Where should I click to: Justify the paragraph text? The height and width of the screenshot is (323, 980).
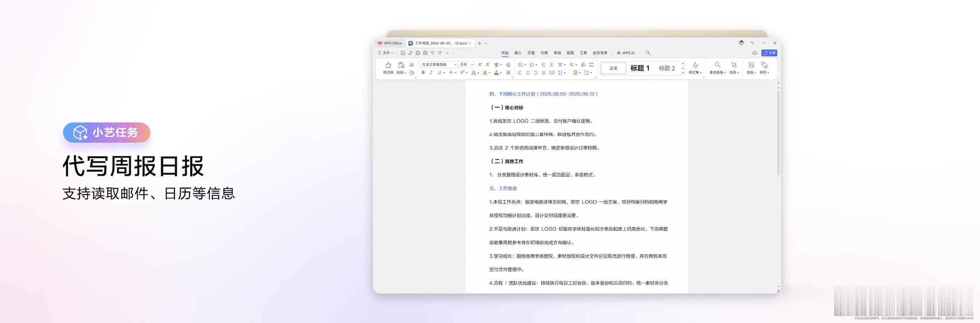[543, 72]
